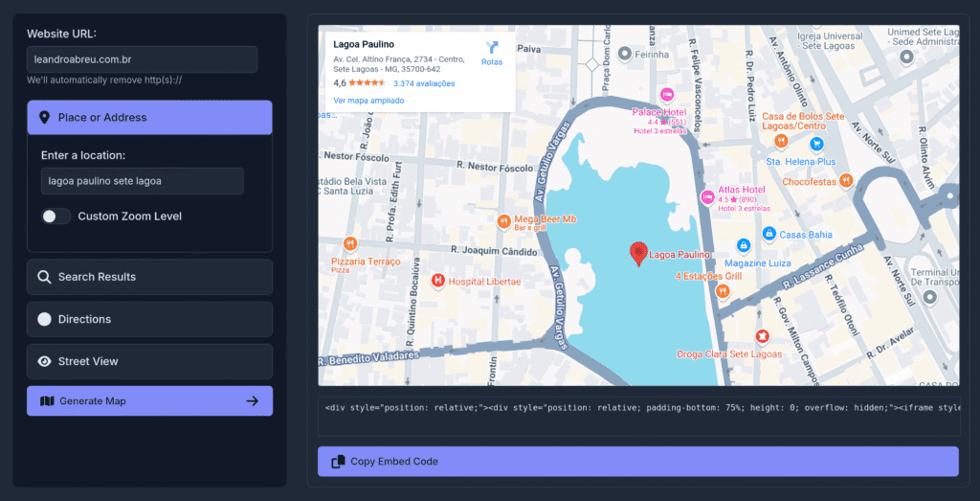
Task: Click the R. Nestor Fóscolo street label
Action: coord(495,168)
